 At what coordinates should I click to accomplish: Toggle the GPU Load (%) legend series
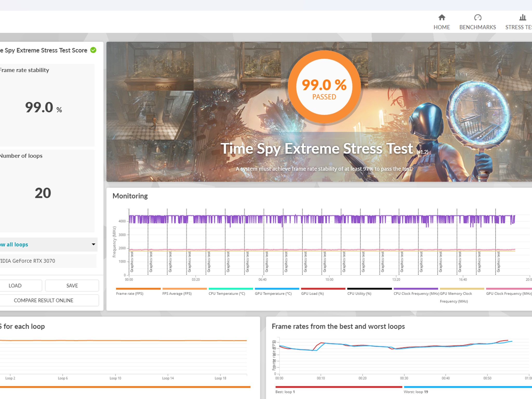click(312, 293)
